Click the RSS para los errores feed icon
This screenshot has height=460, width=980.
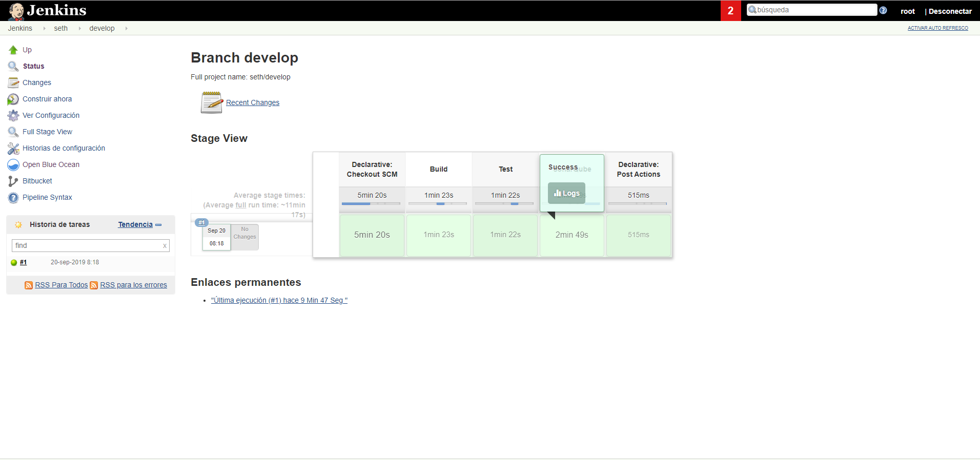coord(94,285)
